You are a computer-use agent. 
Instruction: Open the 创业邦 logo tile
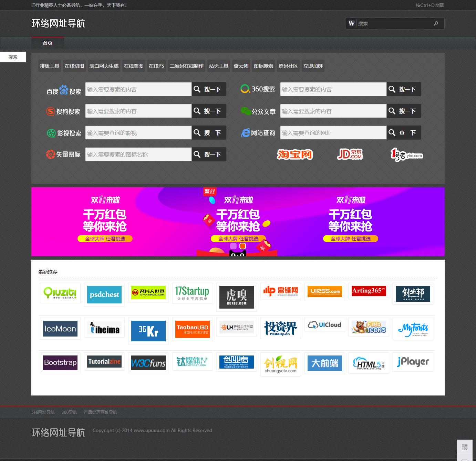[413, 294]
